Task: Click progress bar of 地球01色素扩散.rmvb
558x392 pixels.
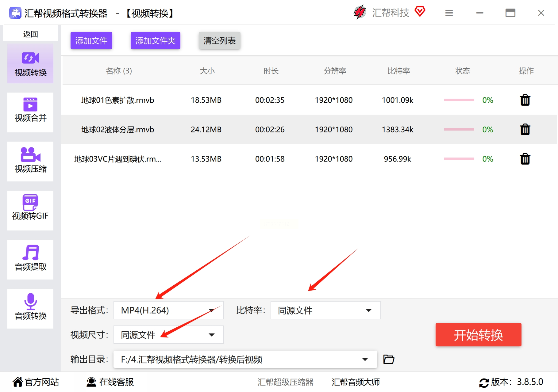Action: click(459, 100)
